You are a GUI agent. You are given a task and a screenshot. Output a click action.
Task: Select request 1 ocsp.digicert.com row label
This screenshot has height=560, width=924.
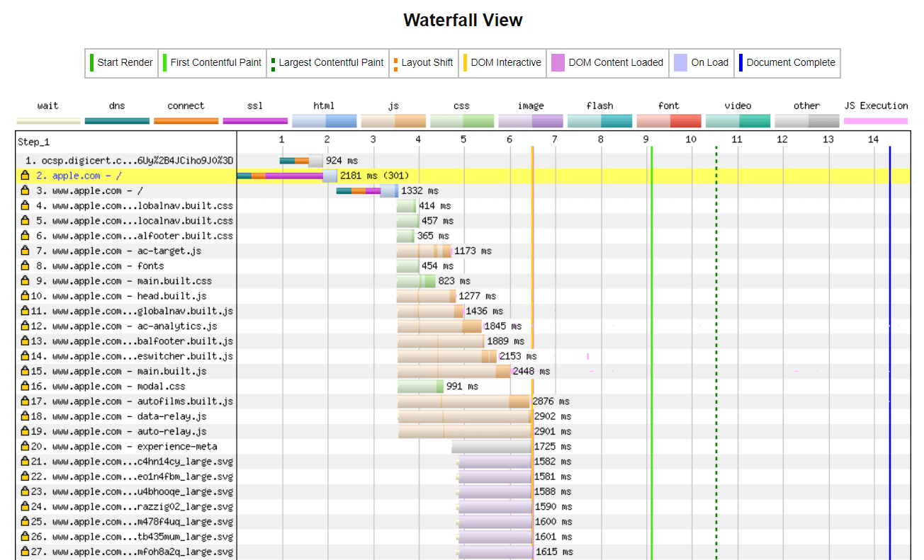point(130,161)
